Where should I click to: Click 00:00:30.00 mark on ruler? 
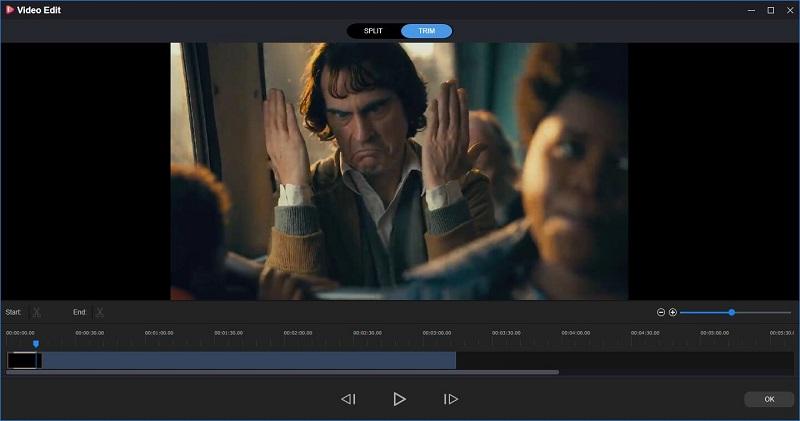pyautogui.click(x=90, y=333)
